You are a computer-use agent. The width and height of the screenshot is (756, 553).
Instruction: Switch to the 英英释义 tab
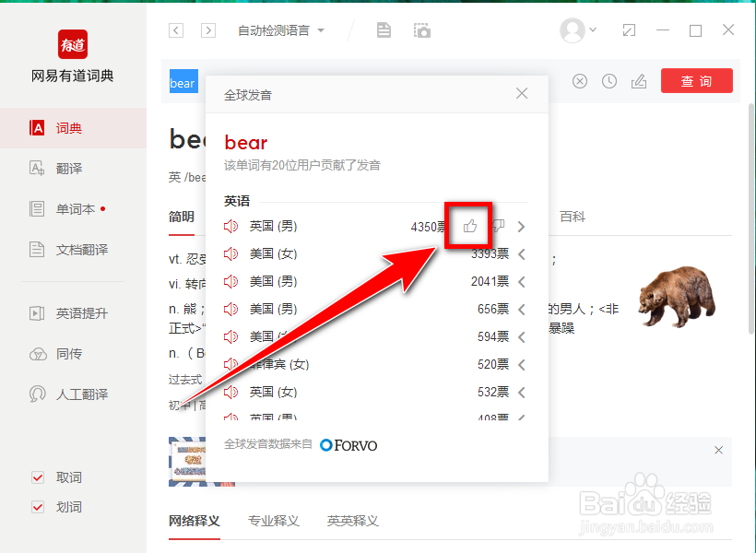tap(352, 521)
